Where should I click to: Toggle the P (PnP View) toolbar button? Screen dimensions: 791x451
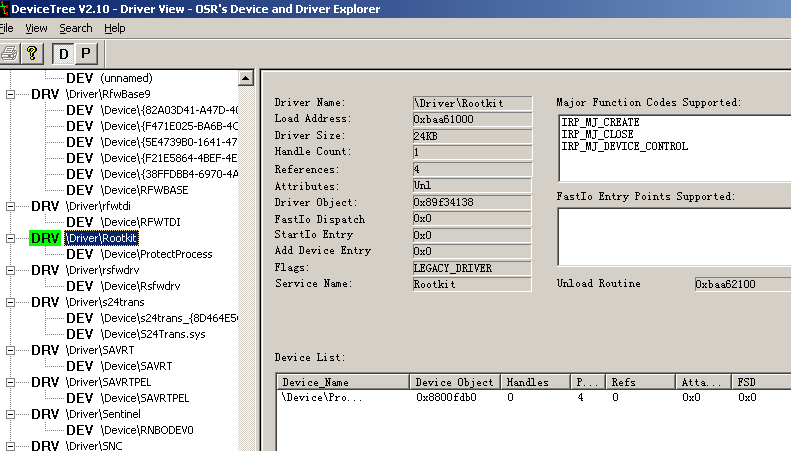(85, 53)
